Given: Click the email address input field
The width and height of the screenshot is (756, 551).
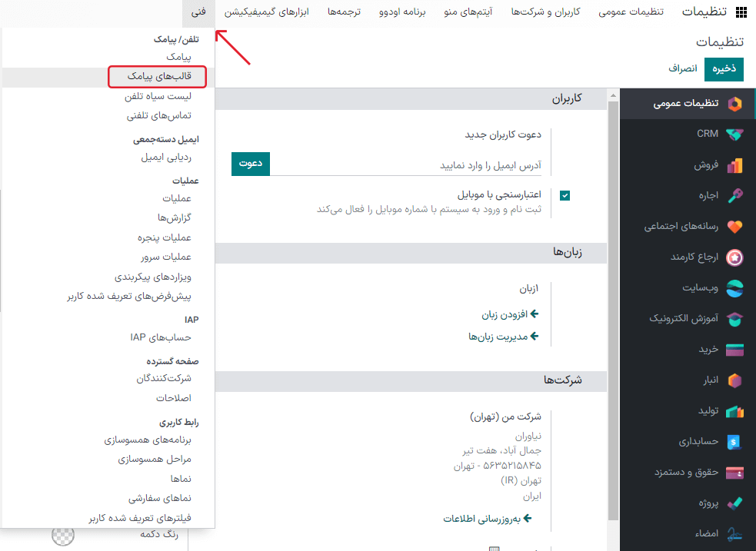Looking at the screenshot, I should click(423, 164).
